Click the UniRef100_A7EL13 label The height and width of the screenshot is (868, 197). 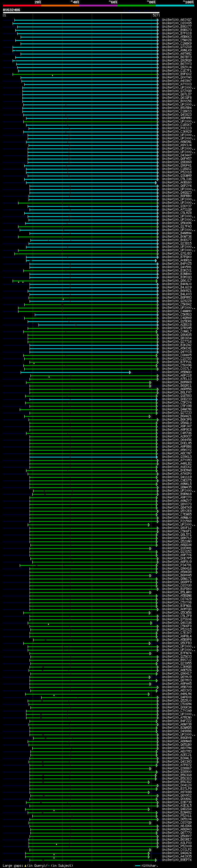click(x=176, y=379)
